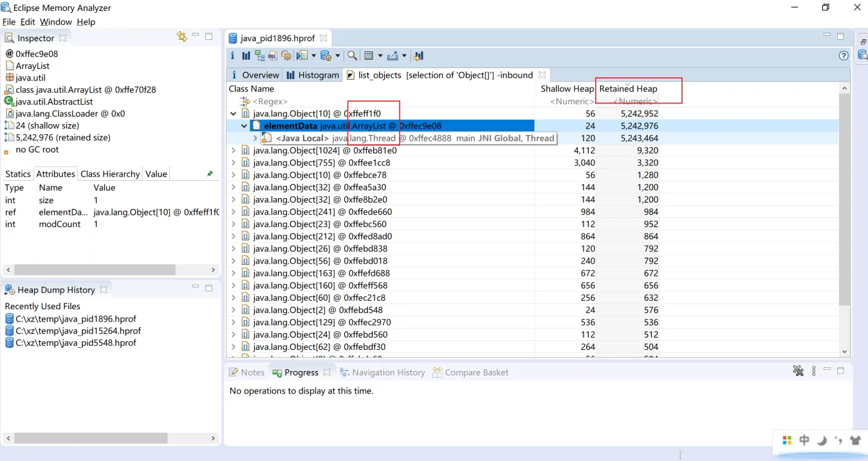This screenshot has width=868, height=461.
Task: Minimize the Inspector view panel
Action: [x=196, y=36]
